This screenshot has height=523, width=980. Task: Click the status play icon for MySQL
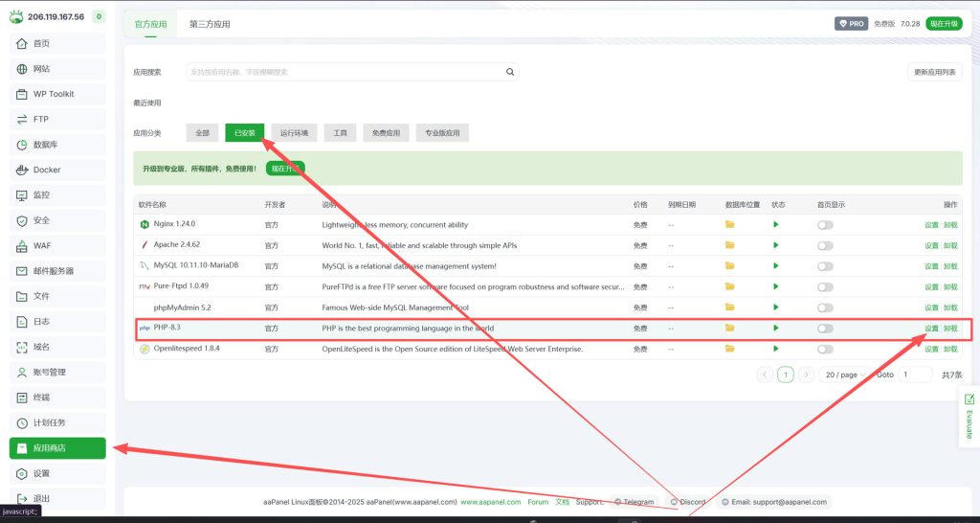pos(776,266)
